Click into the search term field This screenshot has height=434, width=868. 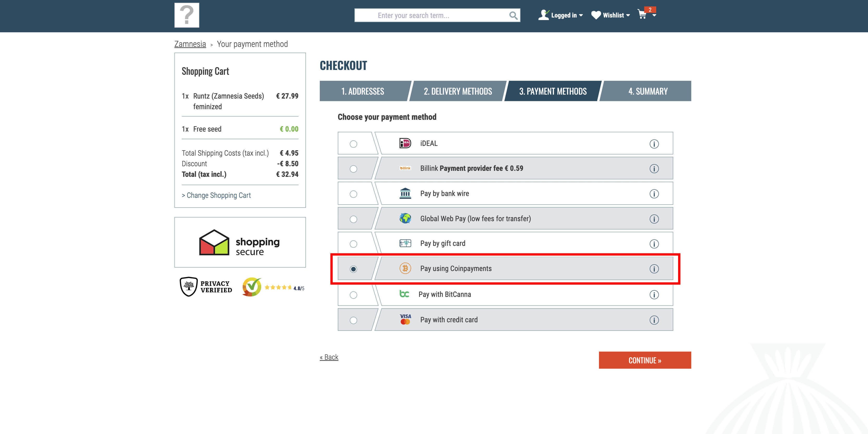click(431, 16)
